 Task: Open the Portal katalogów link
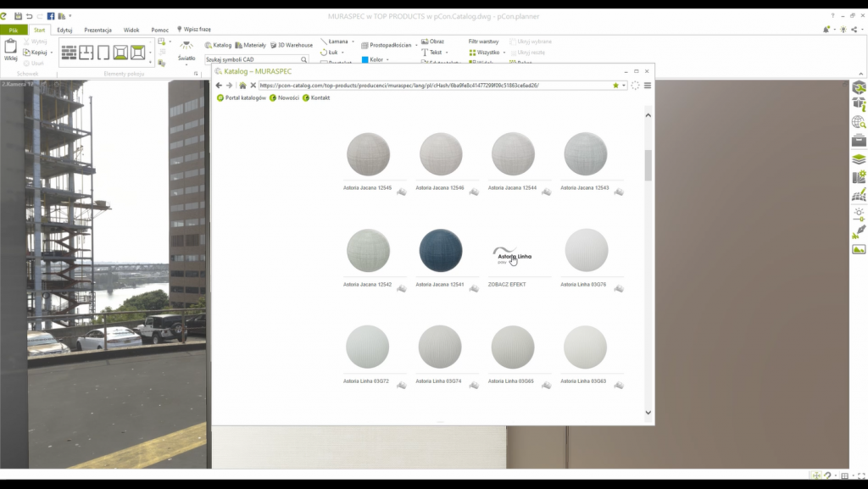coord(242,98)
